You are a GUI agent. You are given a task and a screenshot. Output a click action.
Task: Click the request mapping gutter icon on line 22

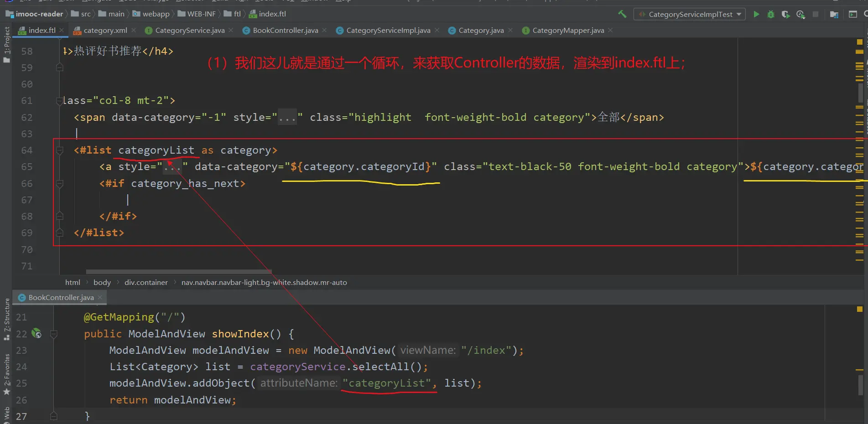point(36,334)
